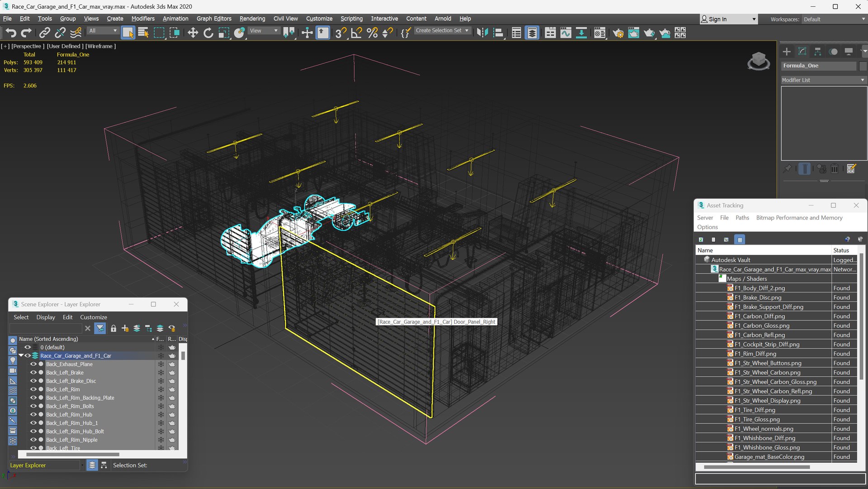Switch command panel to Modify tab
Viewport: 868px width, 489px height.
click(x=802, y=52)
